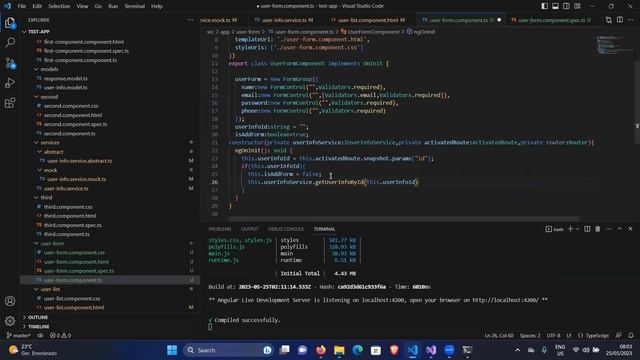
Task: Open the Explorer view in activity bar
Action: point(10,23)
